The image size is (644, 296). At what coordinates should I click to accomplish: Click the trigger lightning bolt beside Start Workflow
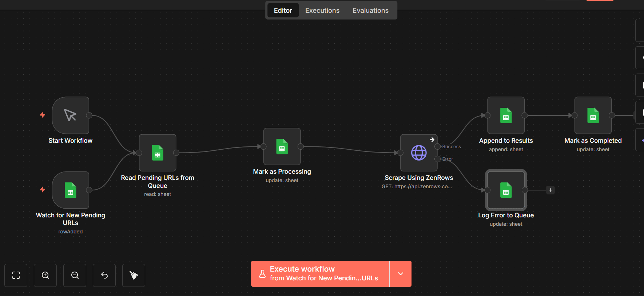click(x=43, y=115)
